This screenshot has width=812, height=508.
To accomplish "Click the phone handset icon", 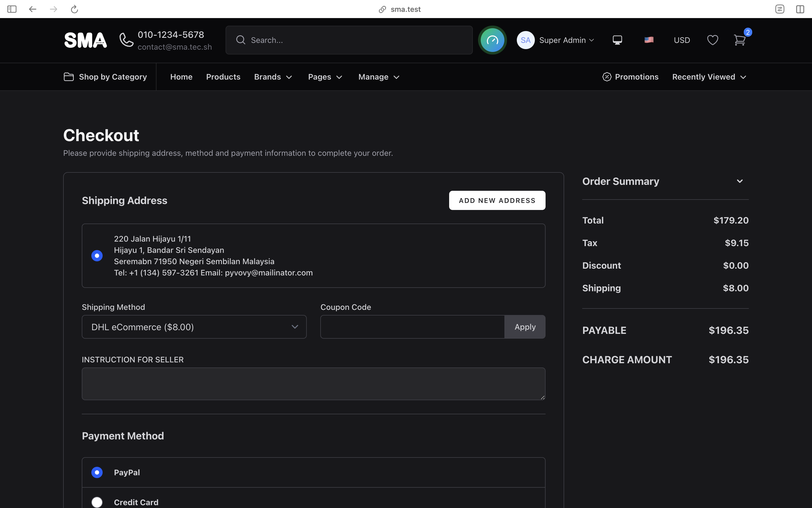I will (x=126, y=40).
